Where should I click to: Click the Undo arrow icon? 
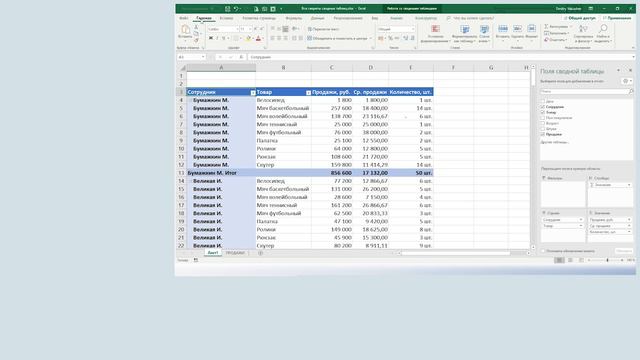coord(236,9)
